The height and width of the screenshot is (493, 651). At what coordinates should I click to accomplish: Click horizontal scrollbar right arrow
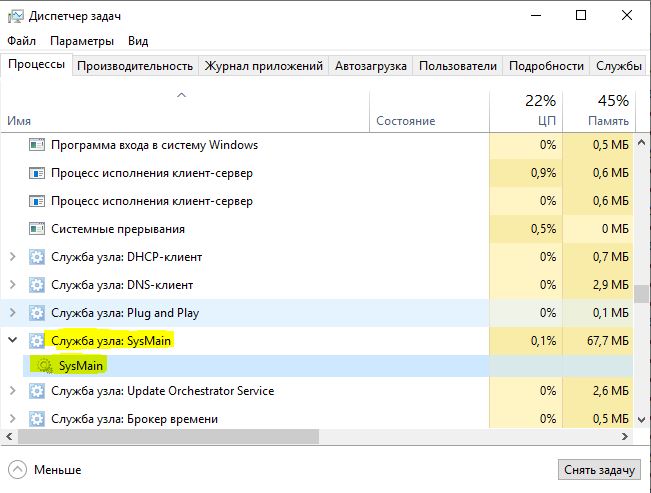pyautogui.click(x=624, y=437)
